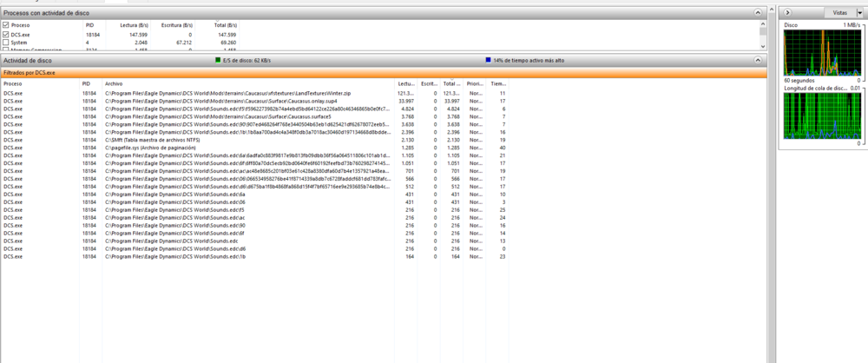This screenshot has width=868, height=363.
Task: Select the C:\$Mft NTFS master table row
Action: point(254,140)
